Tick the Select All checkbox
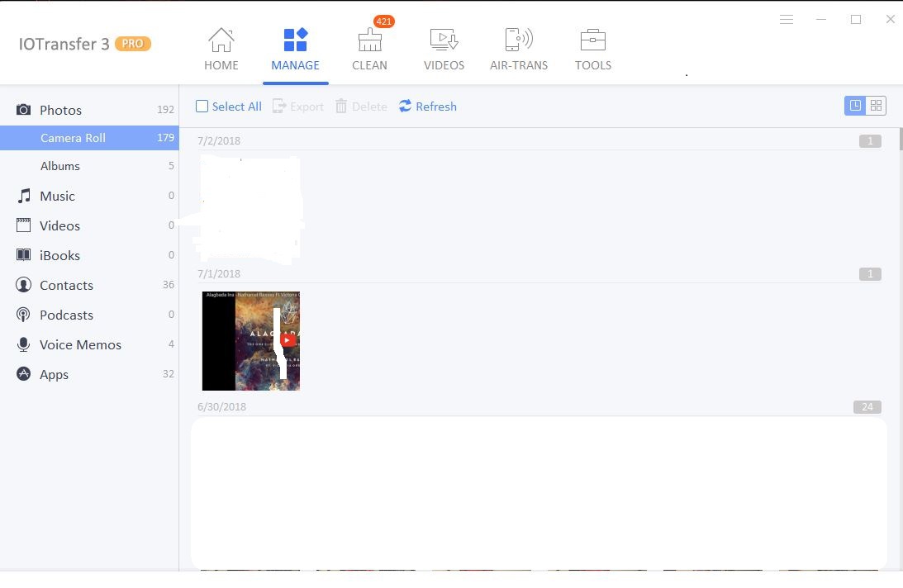 pyautogui.click(x=202, y=107)
